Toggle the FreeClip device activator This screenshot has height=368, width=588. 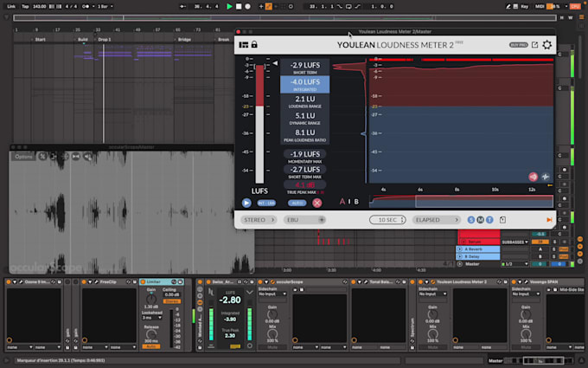pos(84,281)
